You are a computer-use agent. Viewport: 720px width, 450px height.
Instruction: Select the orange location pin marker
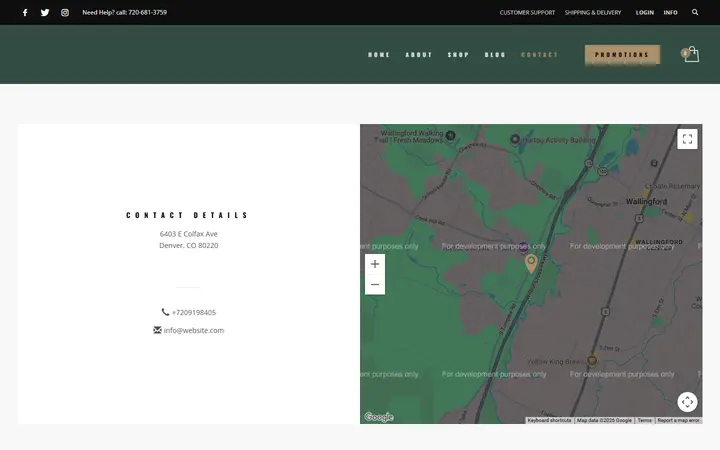[x=531, y=264]
